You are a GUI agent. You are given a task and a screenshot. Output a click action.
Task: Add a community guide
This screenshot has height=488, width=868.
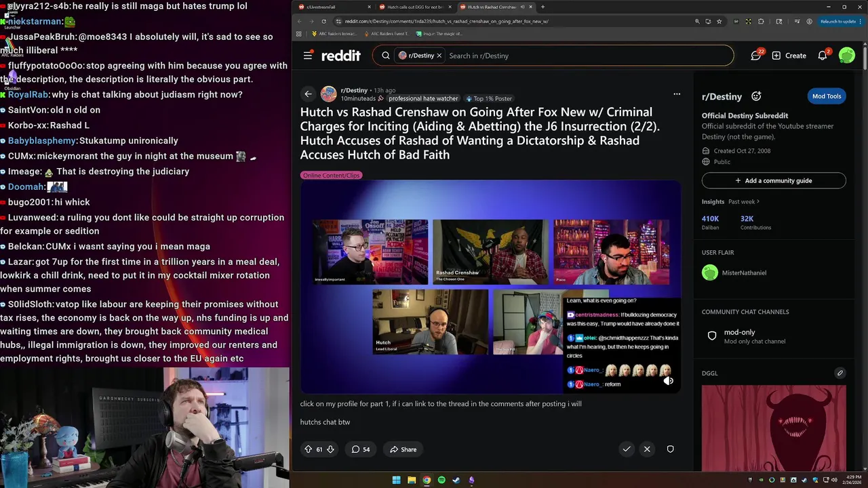point(774,181)
